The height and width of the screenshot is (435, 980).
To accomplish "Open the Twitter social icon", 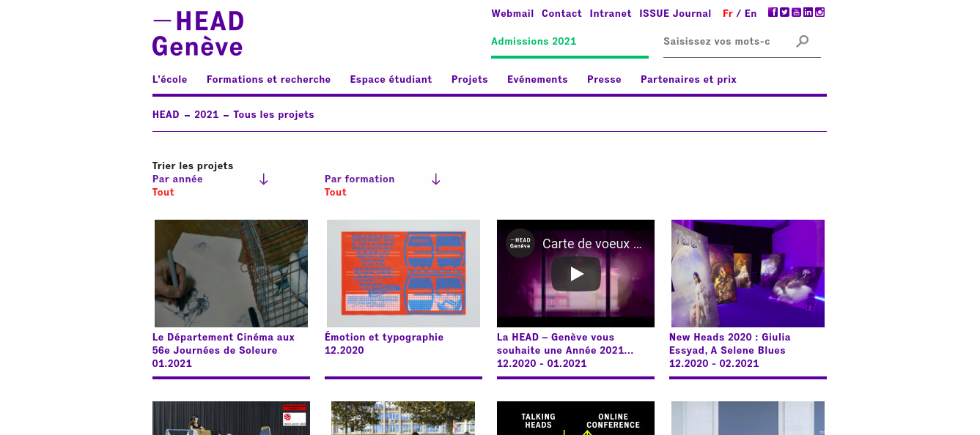I will [784, 12].
